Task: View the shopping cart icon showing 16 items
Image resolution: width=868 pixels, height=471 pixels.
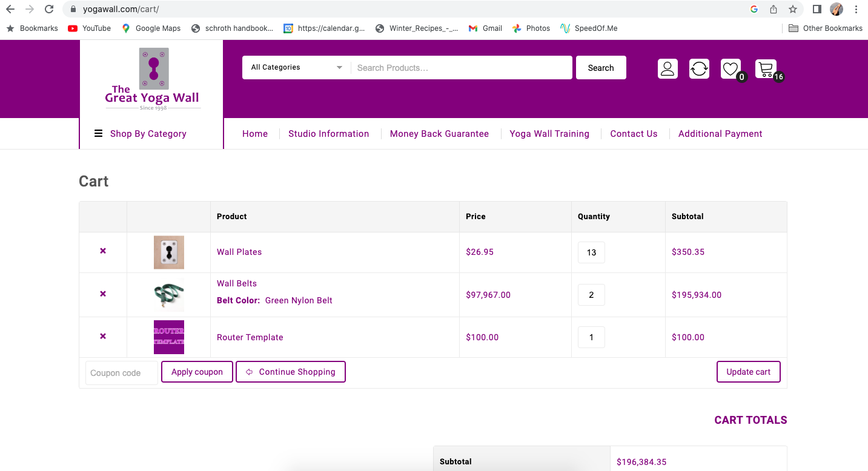Action: [765, 68]
